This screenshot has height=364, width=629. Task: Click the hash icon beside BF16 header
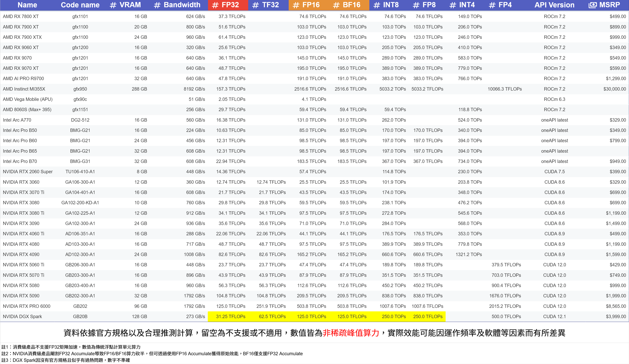[336, 5]
